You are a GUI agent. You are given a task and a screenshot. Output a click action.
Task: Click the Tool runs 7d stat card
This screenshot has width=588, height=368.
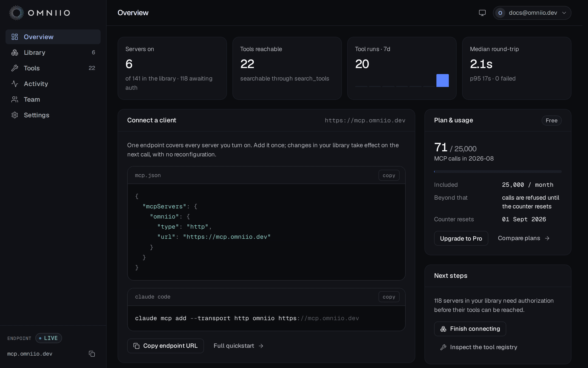coord(402,68)
